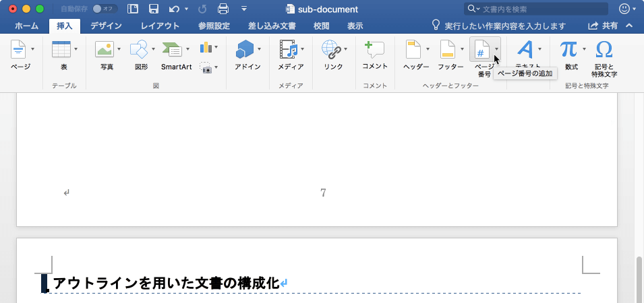Open the Add-ins (アドイン) button
644x303 pixels.
point(245,50)
